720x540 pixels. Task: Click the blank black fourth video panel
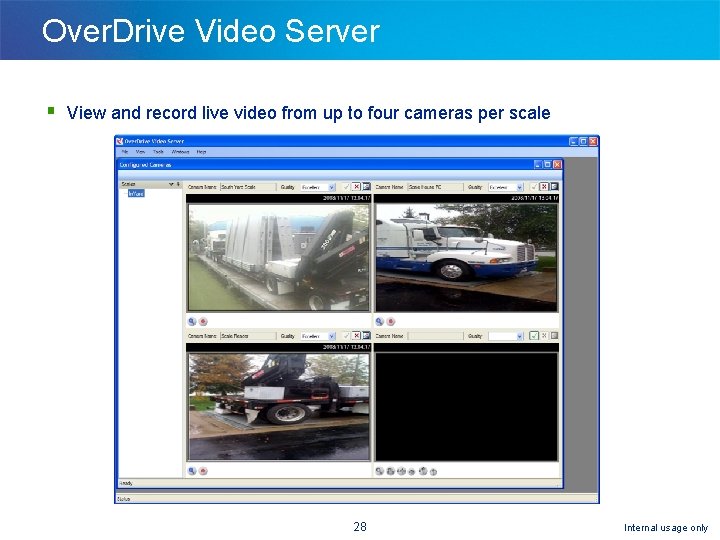pos(467,407)
